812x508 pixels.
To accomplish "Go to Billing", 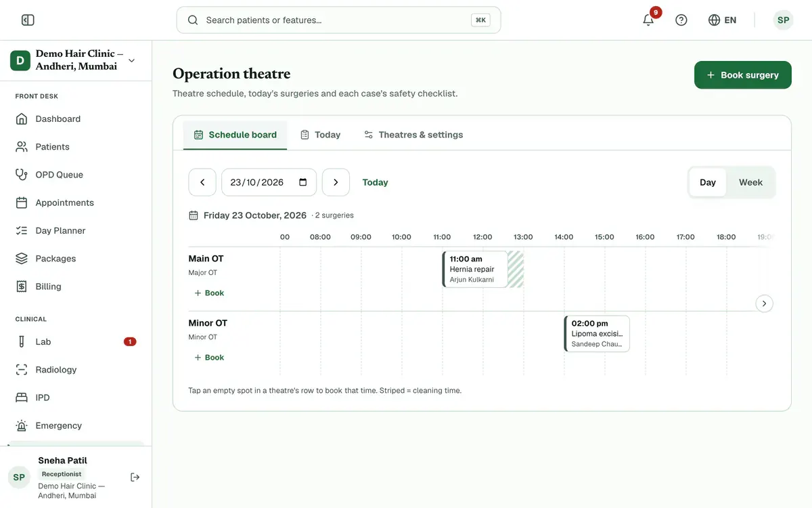I will pos(76,287).
